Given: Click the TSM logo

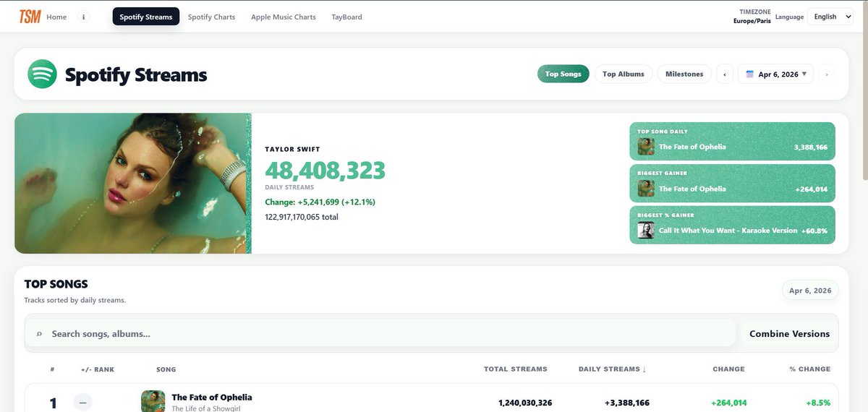Looking at the screenshot, I should tap(30, 17).
